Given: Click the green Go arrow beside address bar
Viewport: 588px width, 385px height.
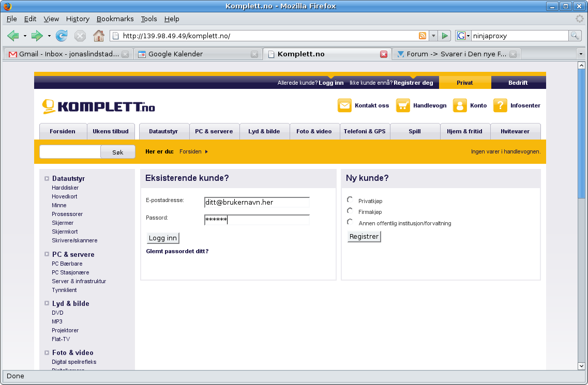Looking at the screenshot, I should point(445,36).
